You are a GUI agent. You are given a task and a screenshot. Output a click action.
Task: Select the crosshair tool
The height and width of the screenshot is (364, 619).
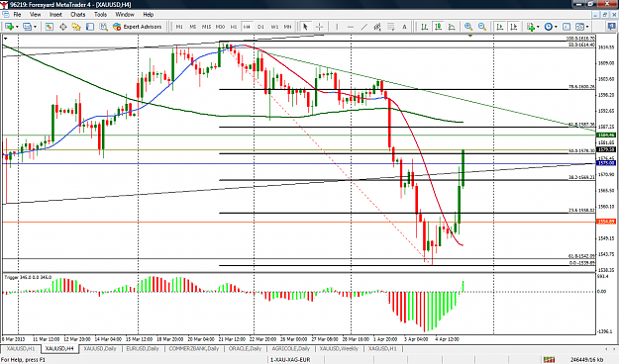coord(319,27)
